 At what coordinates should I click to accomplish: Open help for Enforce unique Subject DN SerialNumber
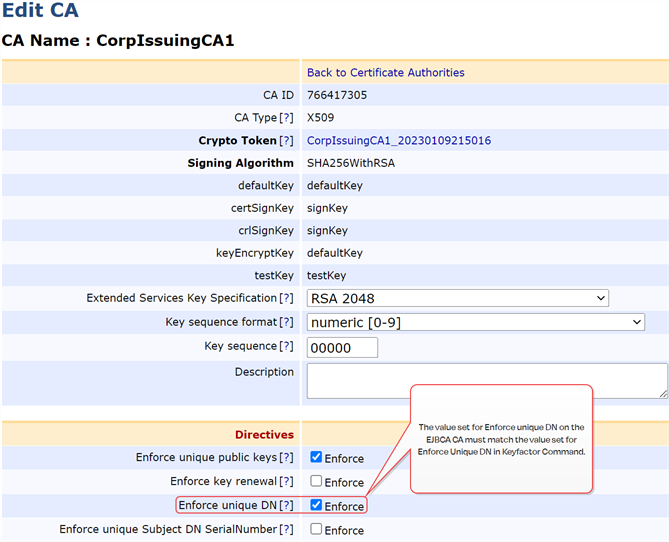point(286,530)
